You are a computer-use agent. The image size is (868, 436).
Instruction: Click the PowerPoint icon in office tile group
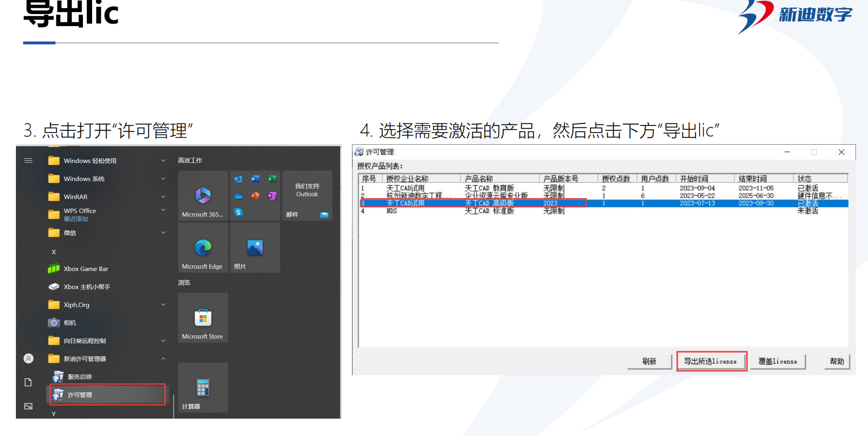pos(255,196)
